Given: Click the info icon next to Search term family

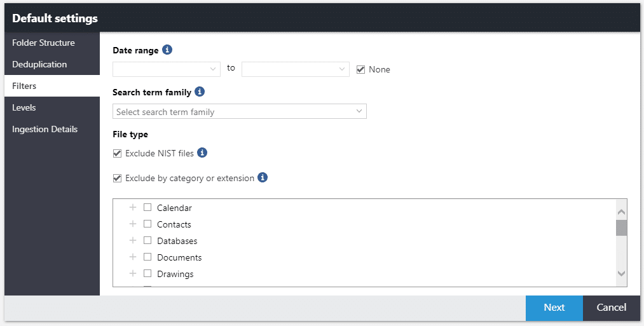Looking at the screenshot, I should coord(200,92).
